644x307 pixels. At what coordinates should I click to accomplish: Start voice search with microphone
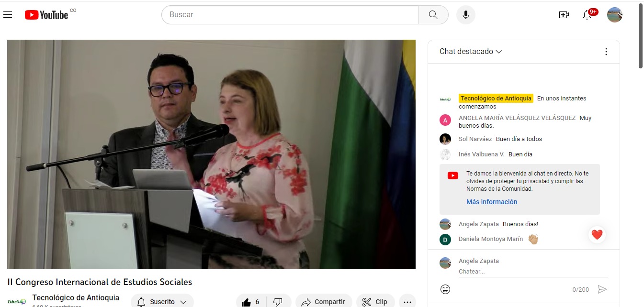pyautogui.click(x=465, y=15)
